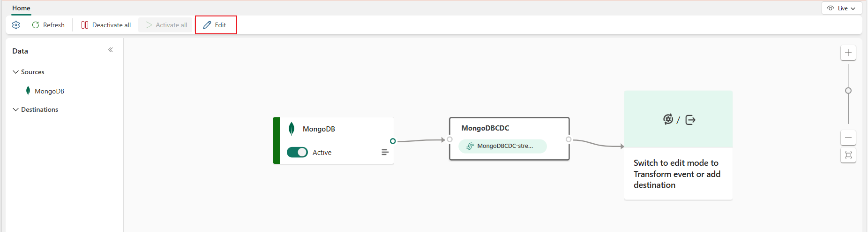Click the MongoDBCDC node input connector
The width and height of the screenshot is (868, 232).
pos(449,139)
